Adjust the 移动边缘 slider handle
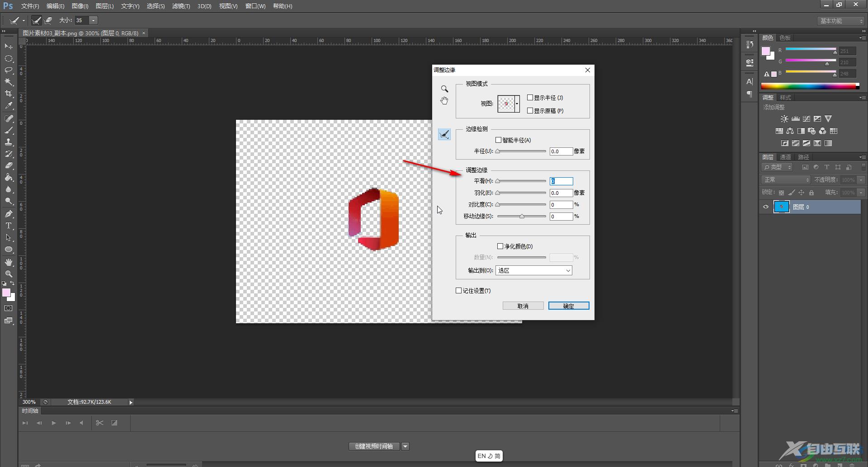868x467 pixels. point(522,217)
